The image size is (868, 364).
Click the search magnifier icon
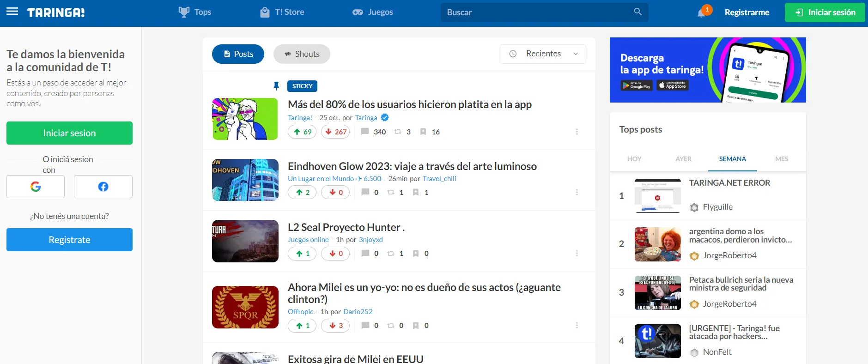637,12
